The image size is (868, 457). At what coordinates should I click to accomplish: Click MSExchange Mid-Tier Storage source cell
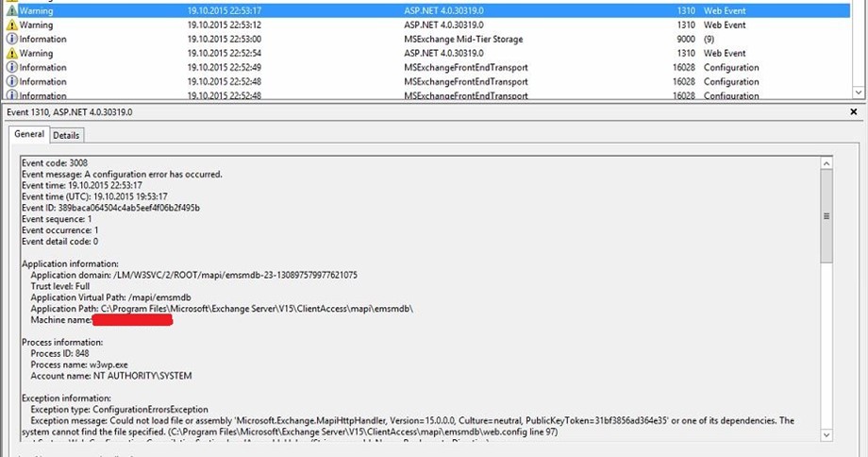(463, 40)
